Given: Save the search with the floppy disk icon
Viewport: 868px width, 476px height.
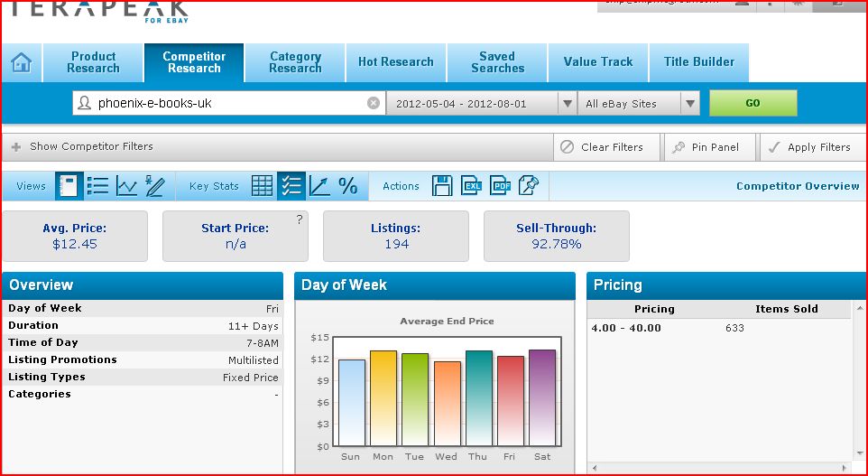Looking at the screenshot, I should pyautogui.click(x=442, y=186).
